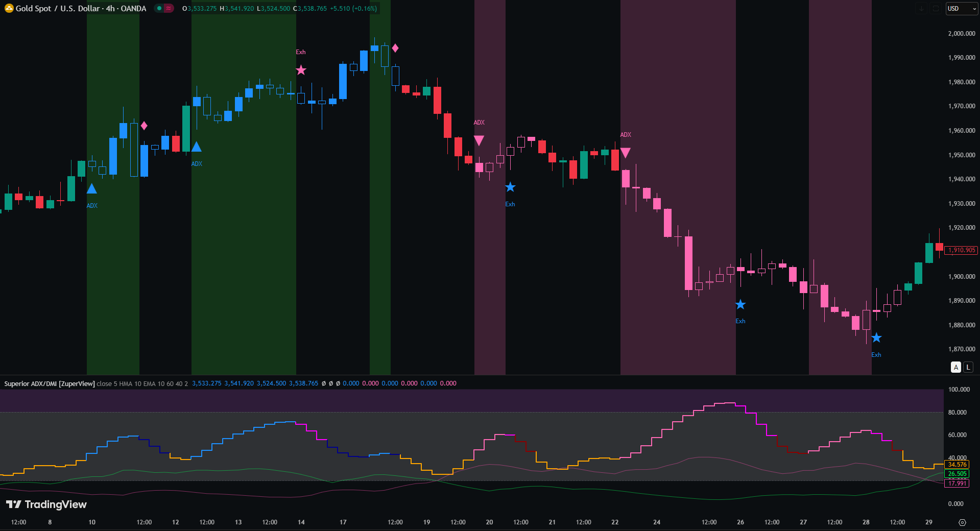Click the red 1,910.905 price label
The width and height of the screenshot is (980, 531).
[962, 250]
